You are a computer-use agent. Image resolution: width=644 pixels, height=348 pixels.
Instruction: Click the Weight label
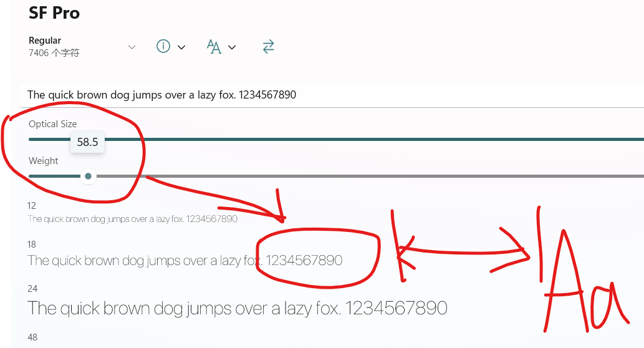tap(43, 161)
